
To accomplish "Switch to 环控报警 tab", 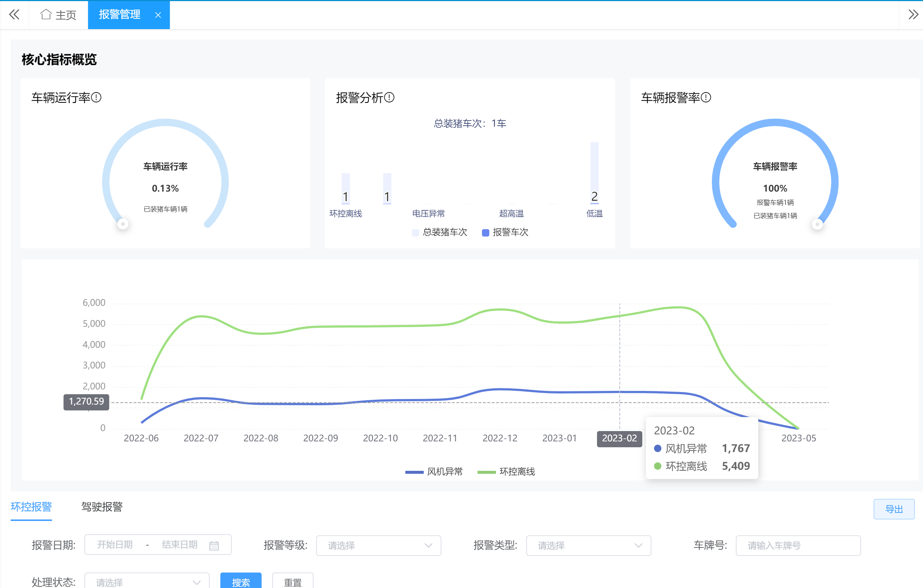I will (31, 507).
